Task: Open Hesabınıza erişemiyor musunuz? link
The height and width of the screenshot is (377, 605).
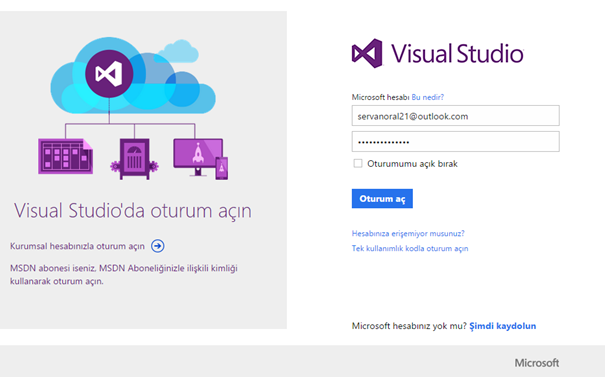Action: (x=408, y=233)
